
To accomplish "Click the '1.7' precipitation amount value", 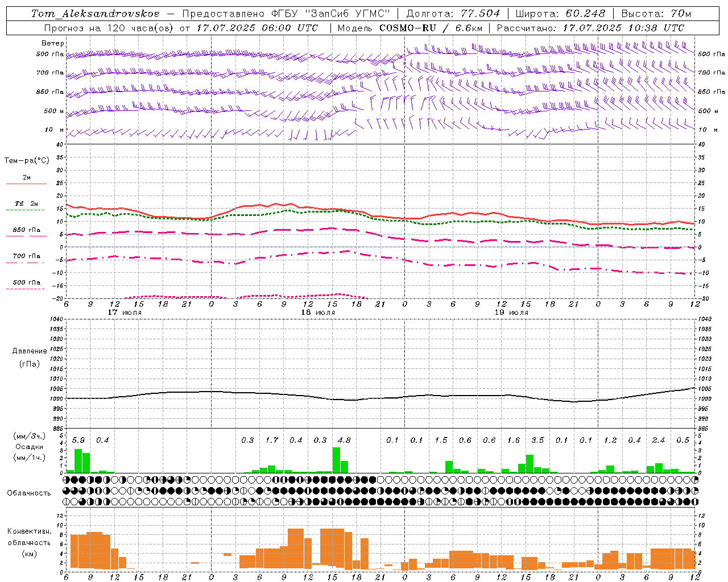I will click(272, 440).
